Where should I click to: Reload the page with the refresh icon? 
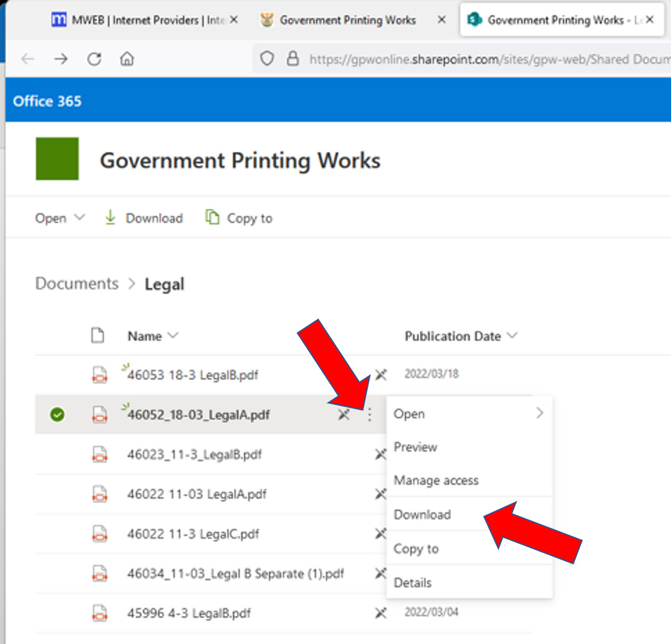[94, 59]
